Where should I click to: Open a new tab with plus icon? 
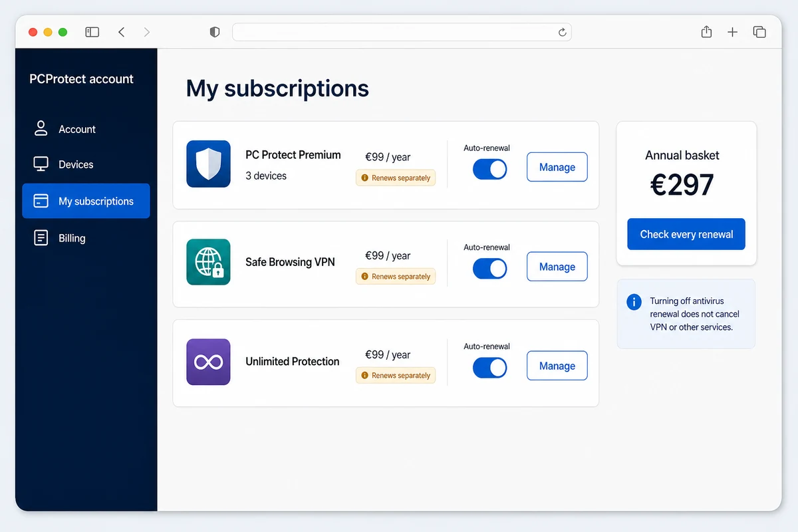732,32
